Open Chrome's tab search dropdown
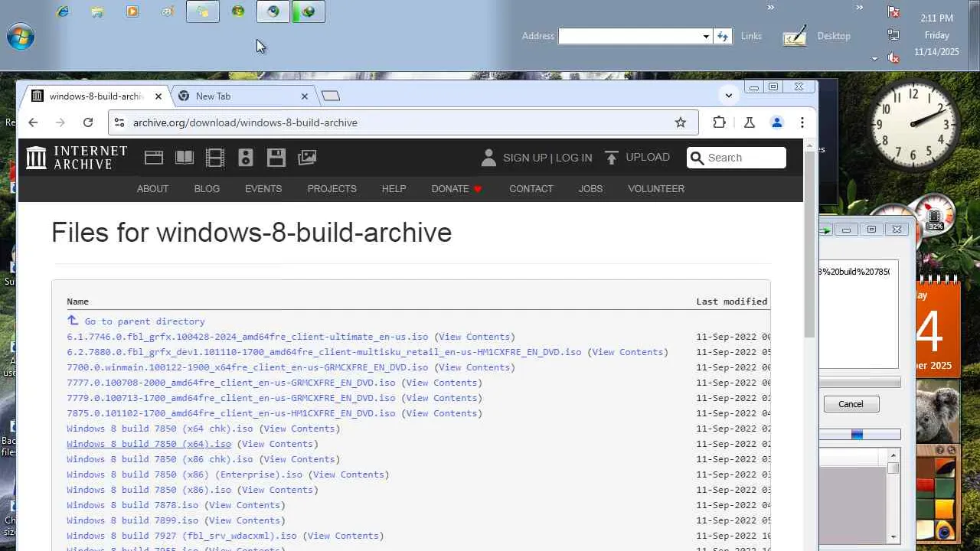The image size is (980, 551). tap(728, 96)
